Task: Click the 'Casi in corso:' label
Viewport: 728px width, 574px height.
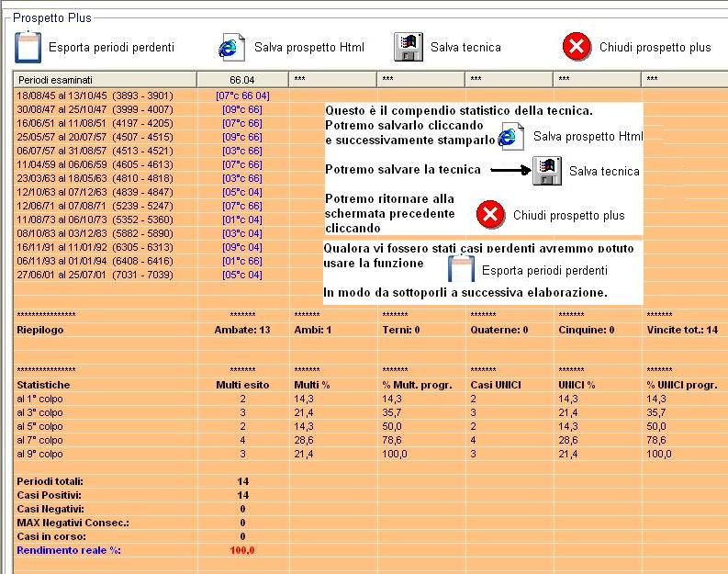Action: (51, 537)
